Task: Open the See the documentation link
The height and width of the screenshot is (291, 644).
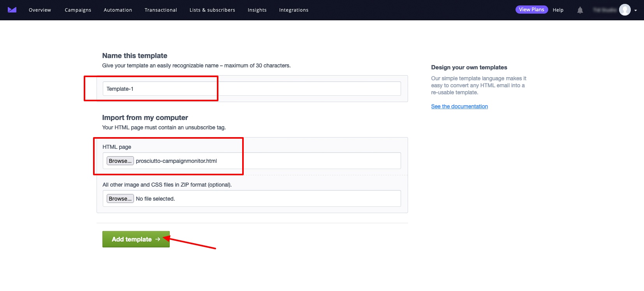Action: click(459, 106)
